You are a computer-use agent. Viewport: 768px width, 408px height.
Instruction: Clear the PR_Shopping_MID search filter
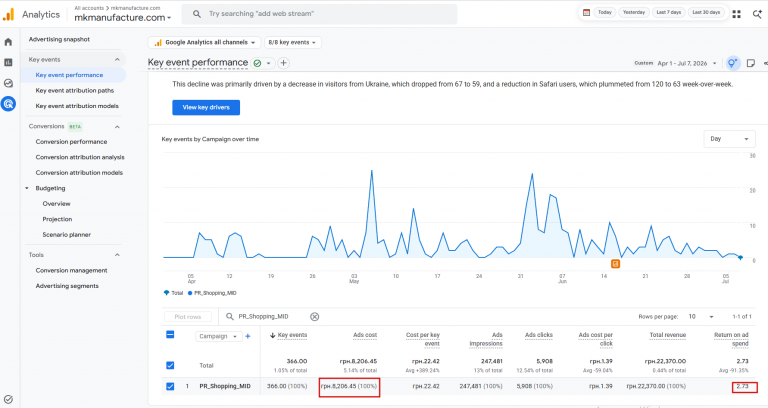(314, 317)
